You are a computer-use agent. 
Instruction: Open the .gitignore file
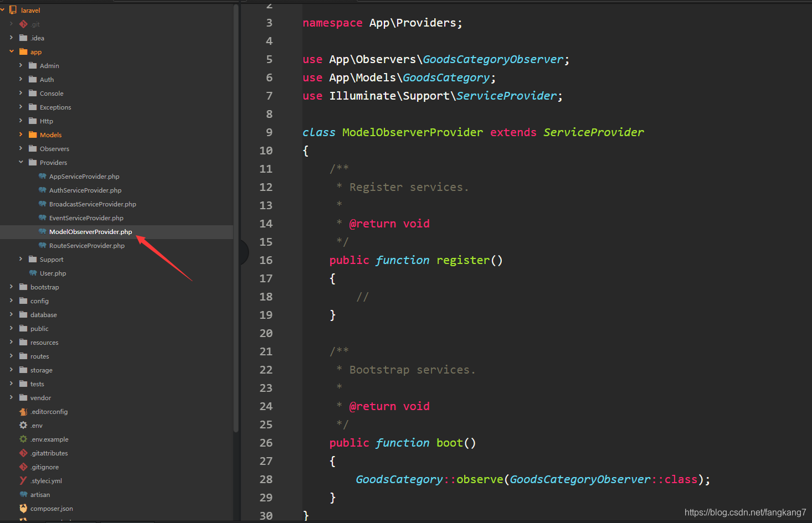[x=44, y=467]
